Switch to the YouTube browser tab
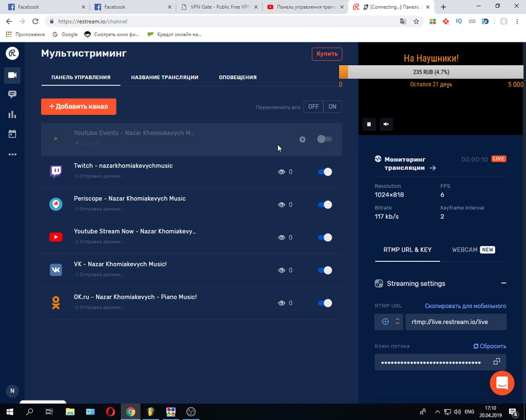 (x=305, y=7)
